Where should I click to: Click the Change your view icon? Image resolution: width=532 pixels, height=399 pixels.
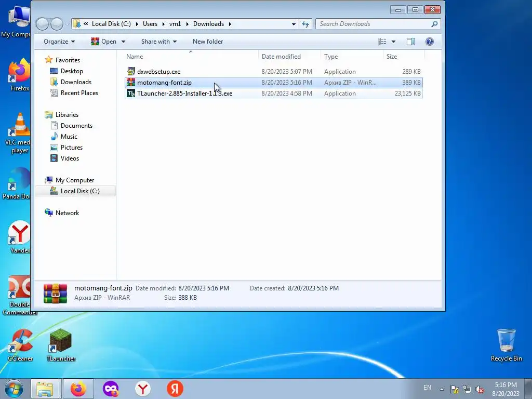tap(382, 42)
